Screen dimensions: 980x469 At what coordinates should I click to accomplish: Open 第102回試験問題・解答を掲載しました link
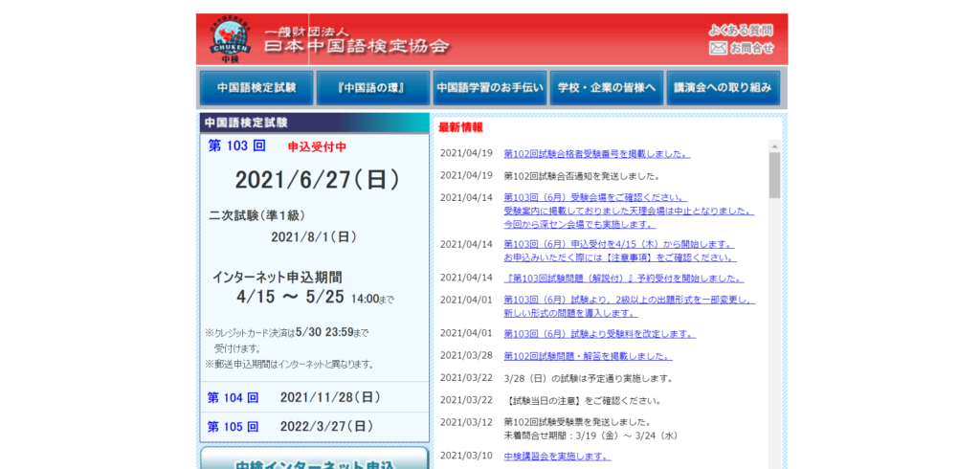tap(589, 356)
